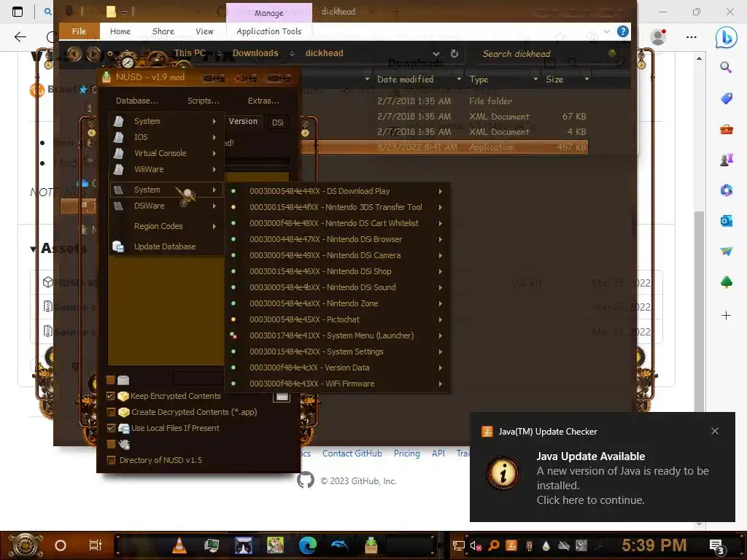
Task: Expand DS Download Play submenu arrow
Action: (440, 192)
